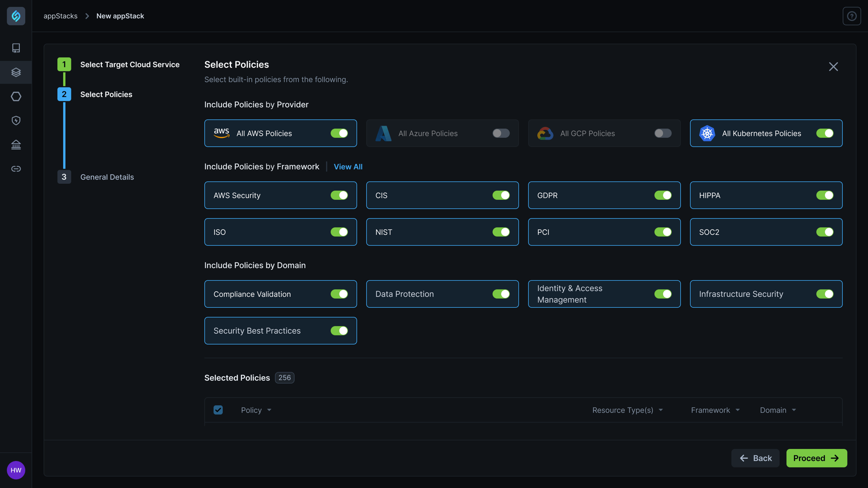Toggle GDPR framework off
Image resolution: width=868 pixels, height=488 pixels.
[x=663, y=195]
